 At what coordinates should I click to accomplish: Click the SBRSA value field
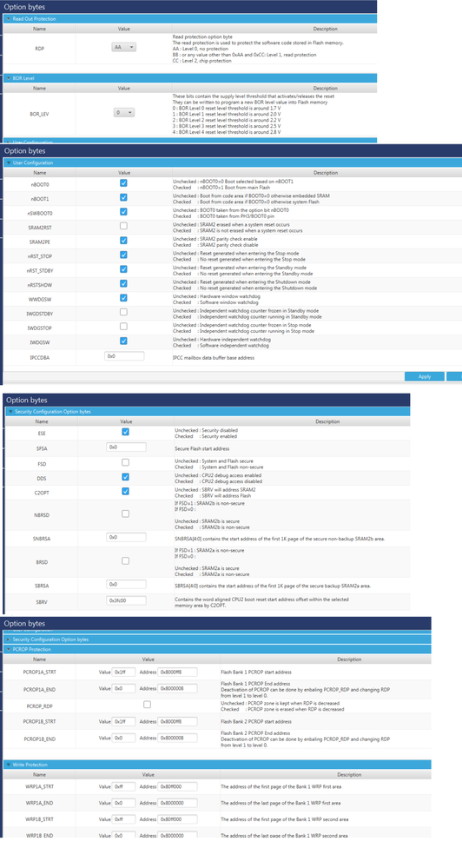[126, 584]
